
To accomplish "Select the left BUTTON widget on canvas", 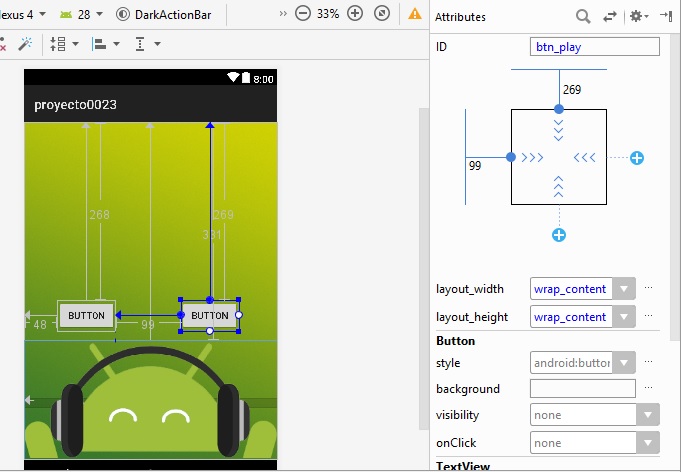I will pos(86,315).
